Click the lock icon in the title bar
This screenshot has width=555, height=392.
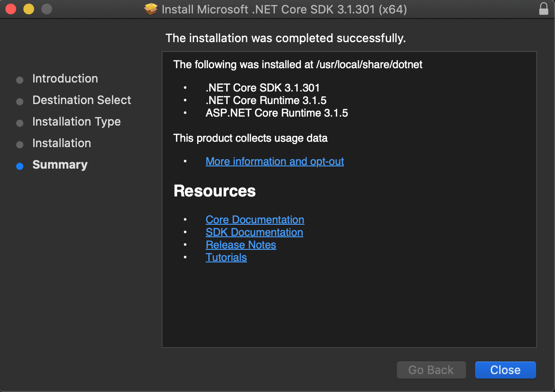543,9
